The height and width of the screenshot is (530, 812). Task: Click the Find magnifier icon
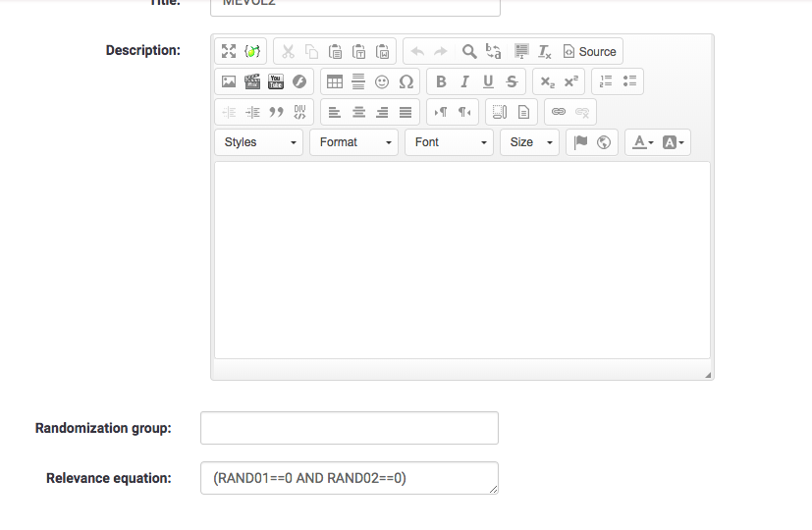(469, 51)
